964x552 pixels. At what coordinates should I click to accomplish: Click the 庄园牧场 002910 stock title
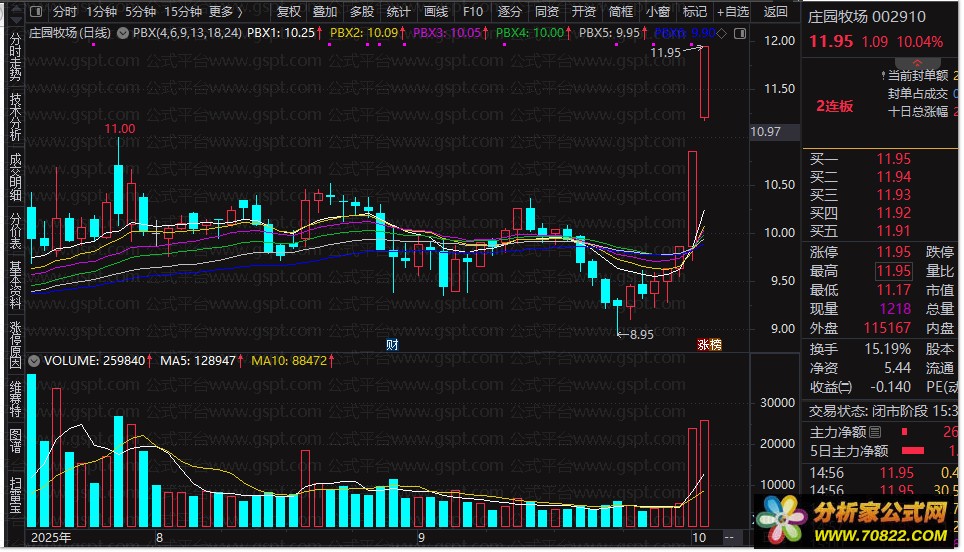point(866,17)
